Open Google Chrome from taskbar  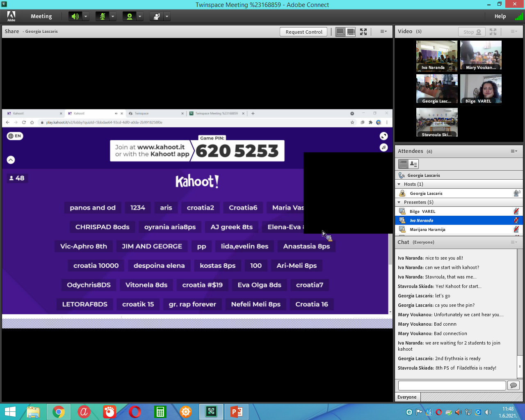click(x=59, y=412)
